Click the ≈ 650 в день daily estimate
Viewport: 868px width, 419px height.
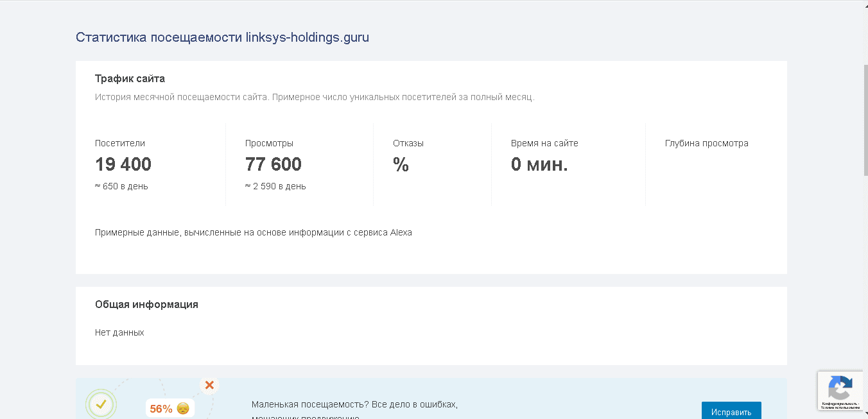[x=121, y=186]
